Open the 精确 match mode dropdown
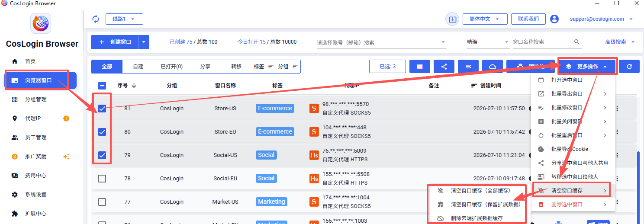Screen dimensions: 644x224 (x=488, y=42)
